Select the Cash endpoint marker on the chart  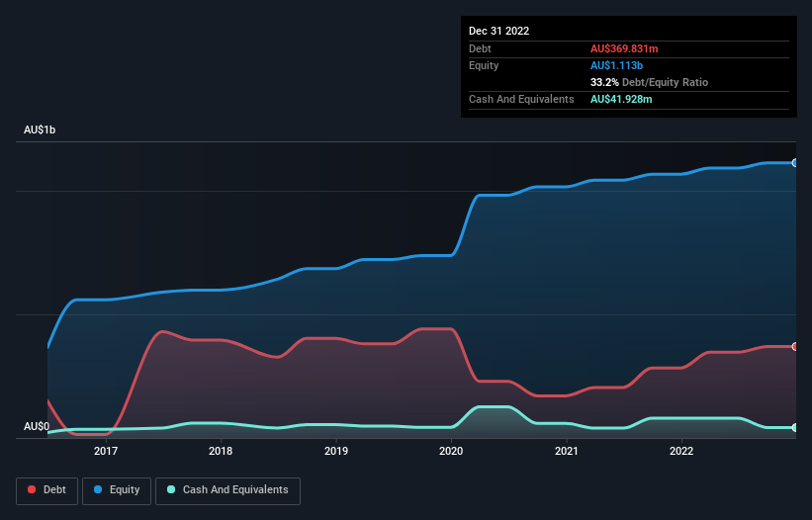click(x=795, y=427)
